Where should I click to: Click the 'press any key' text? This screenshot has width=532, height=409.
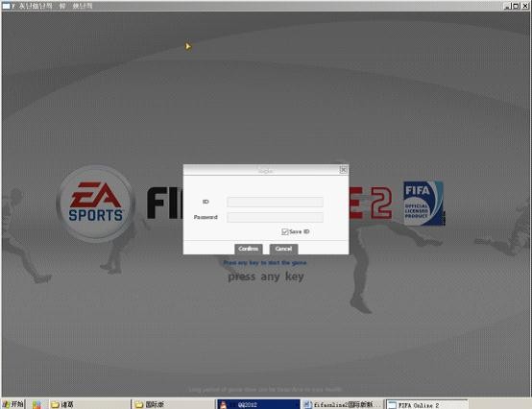pyautogui.click(x=266, y=277)
